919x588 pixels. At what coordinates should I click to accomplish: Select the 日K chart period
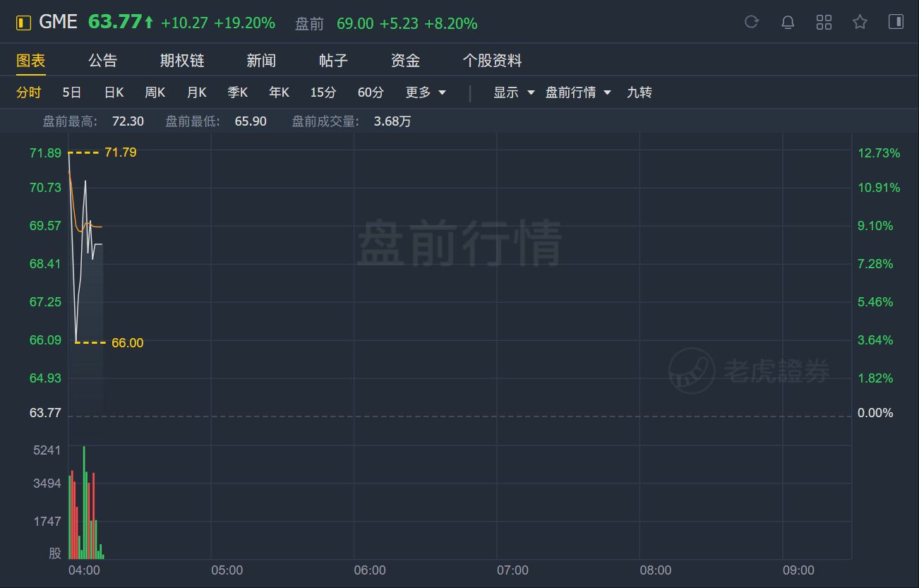click(114, 92)
